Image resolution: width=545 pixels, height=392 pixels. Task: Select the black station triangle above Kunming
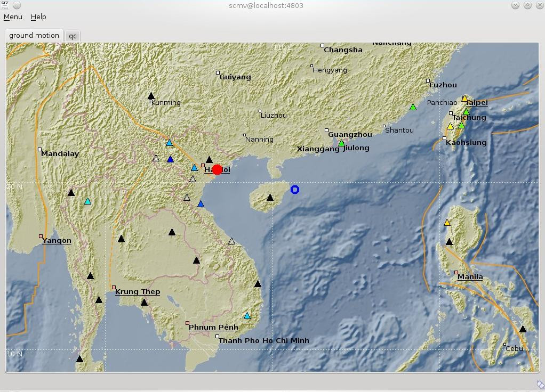[x=151, y=96]
